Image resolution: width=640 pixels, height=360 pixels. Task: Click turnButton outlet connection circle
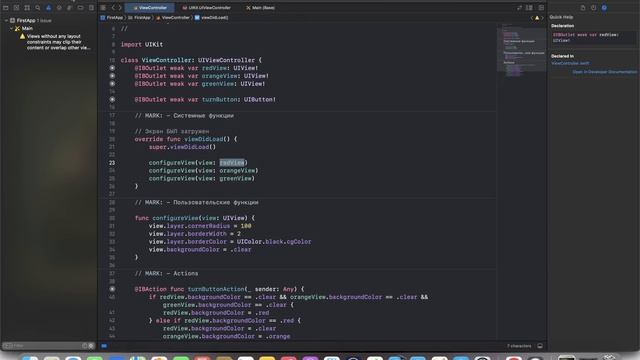(x=112, y=100)
